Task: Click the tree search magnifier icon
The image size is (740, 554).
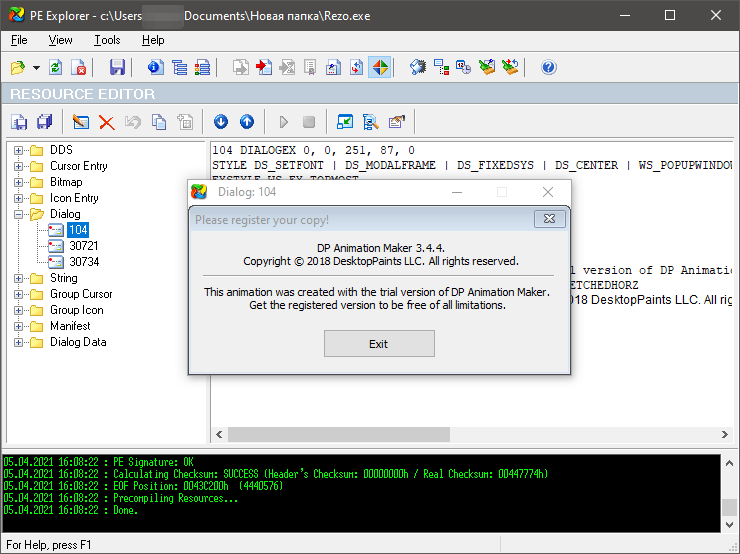Action: 370,122
